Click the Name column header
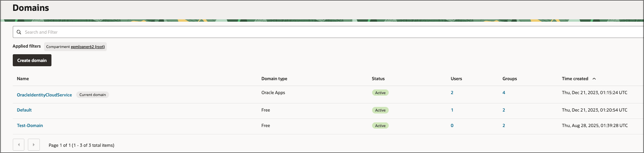This screenshot has height=153, width=644. (23, 79)
